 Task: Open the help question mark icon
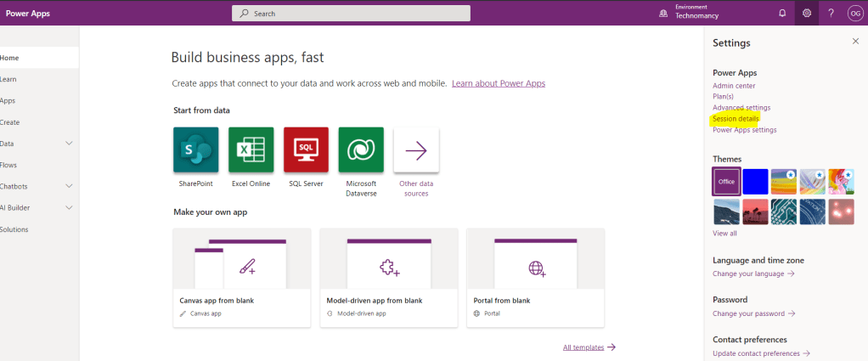pyautogui.click(x=831, y=13)
